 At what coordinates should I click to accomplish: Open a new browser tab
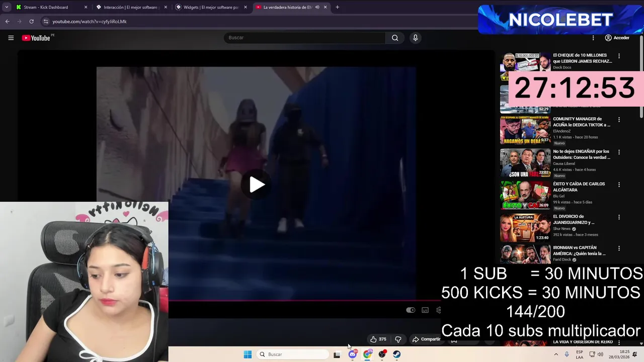(x=337, y=7)
